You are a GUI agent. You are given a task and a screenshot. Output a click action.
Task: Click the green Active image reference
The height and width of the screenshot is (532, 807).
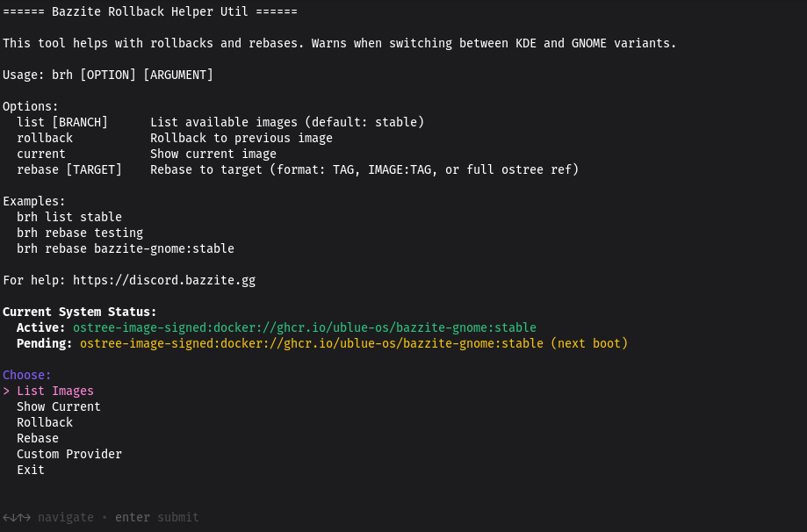pos(304,327)
